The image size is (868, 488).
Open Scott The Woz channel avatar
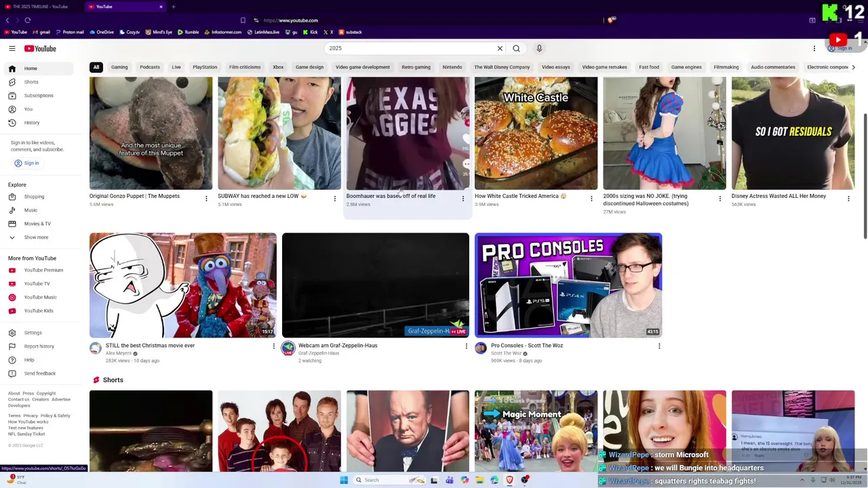(x=481, y=348)
